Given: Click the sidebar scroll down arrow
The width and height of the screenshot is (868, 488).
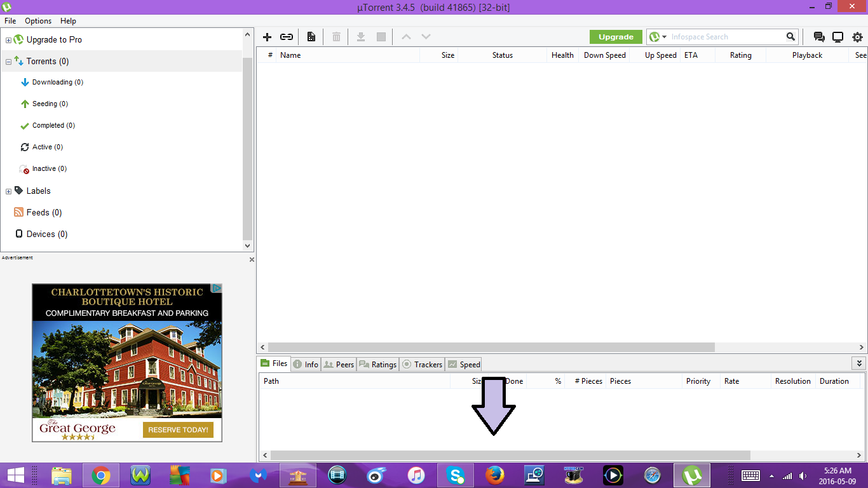Looking at the screenshot, I should pyautogui.click(x=248, y=246).
